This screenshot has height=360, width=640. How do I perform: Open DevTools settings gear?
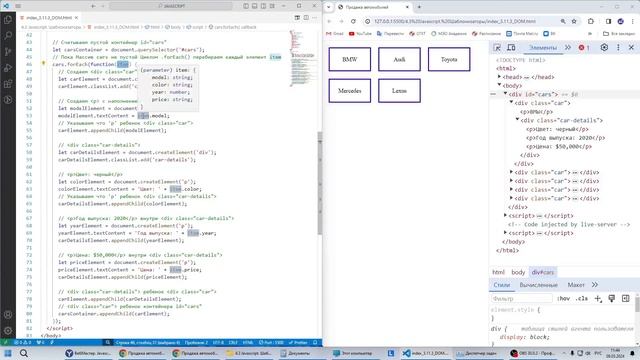click(604, 48)
